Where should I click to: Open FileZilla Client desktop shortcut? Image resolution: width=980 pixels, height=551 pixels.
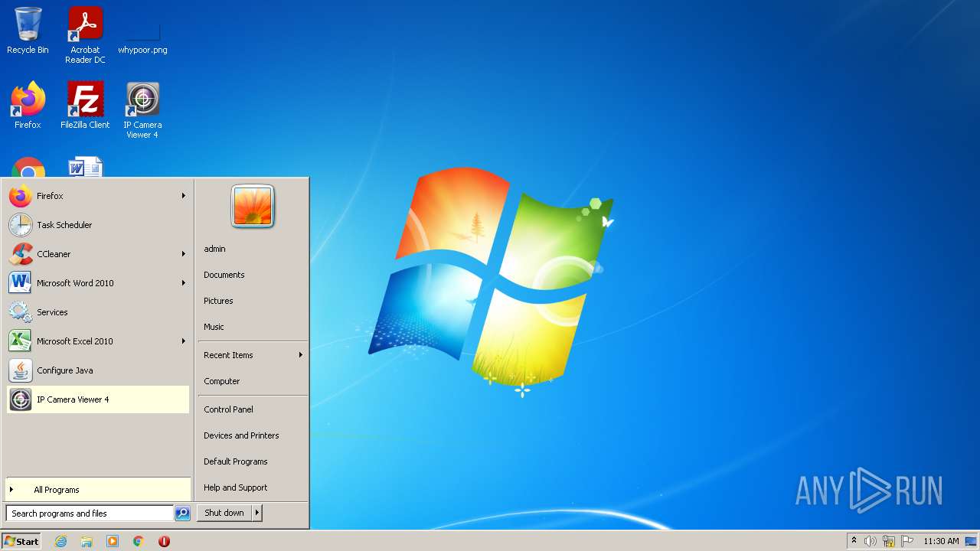[85, 106]
